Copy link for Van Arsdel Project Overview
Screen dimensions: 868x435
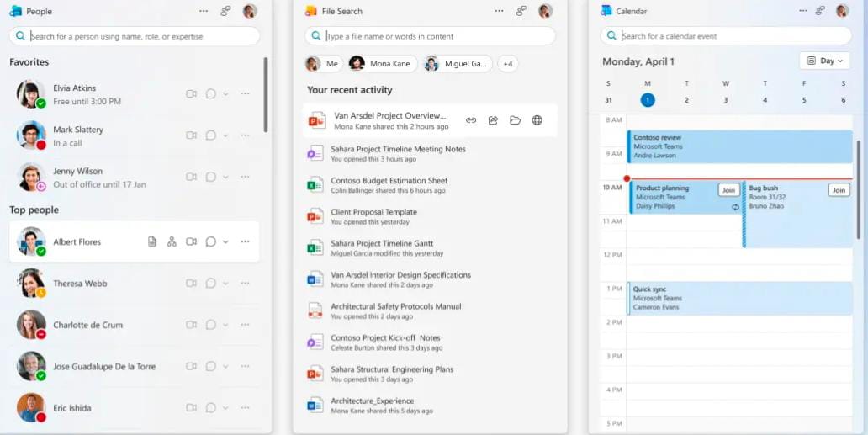[x=471, y=120]
